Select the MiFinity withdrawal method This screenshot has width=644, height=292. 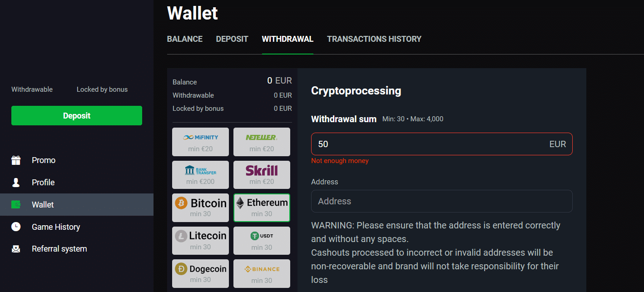tap(200, 142)
